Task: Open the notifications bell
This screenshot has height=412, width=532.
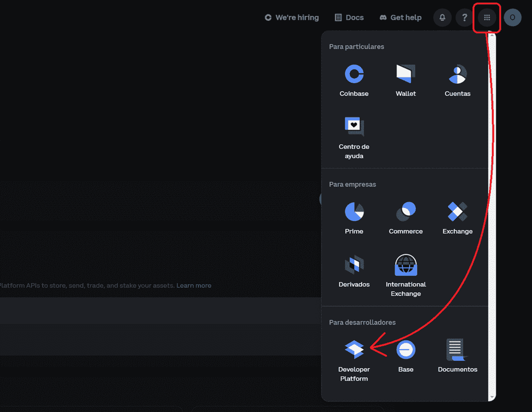Action: tap(442, 17)
